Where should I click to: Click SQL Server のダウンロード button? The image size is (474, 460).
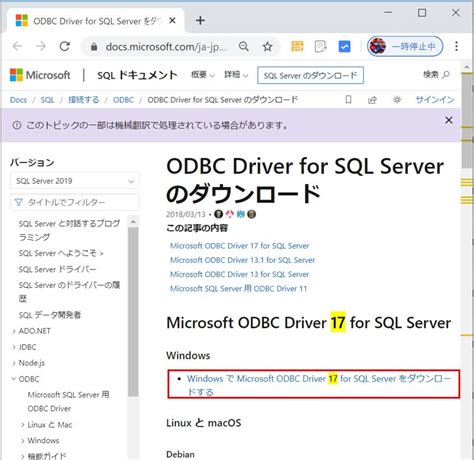click(x=310, y=75)
